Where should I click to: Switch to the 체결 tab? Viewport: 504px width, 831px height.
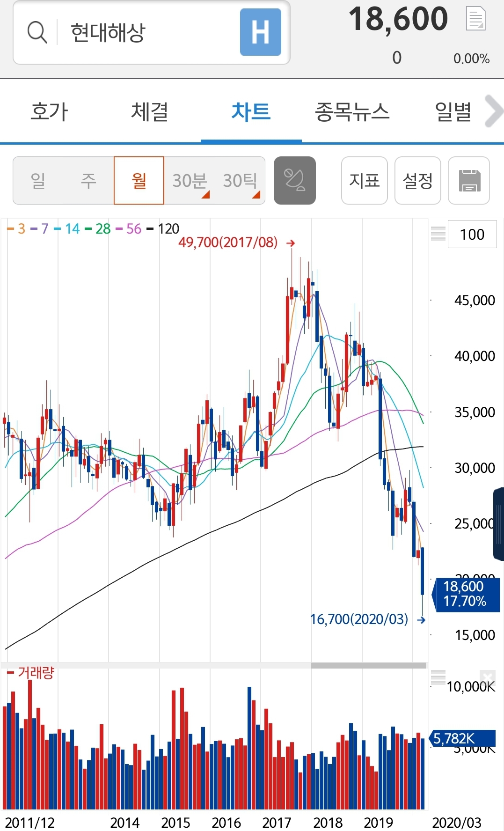coord(150,112)
